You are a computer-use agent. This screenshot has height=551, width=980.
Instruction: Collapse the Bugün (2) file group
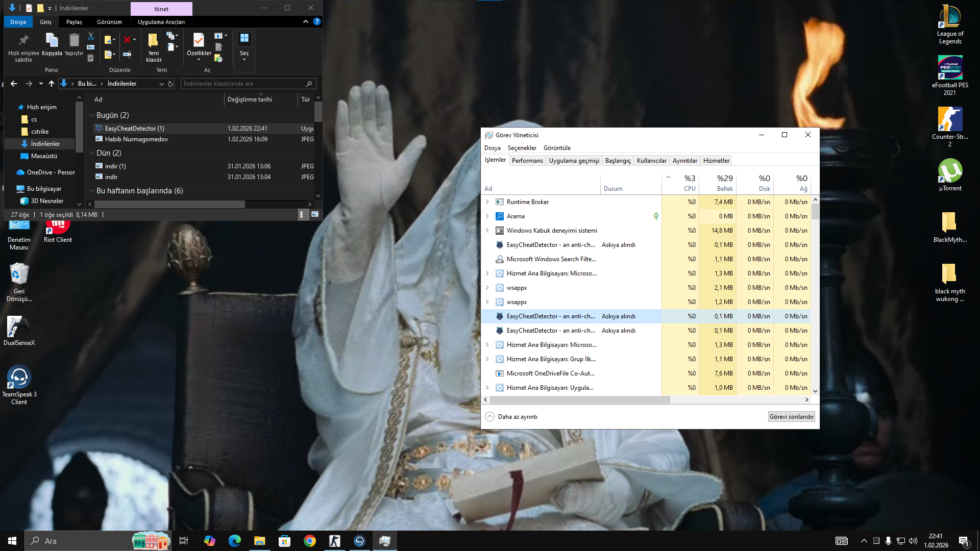91,115
